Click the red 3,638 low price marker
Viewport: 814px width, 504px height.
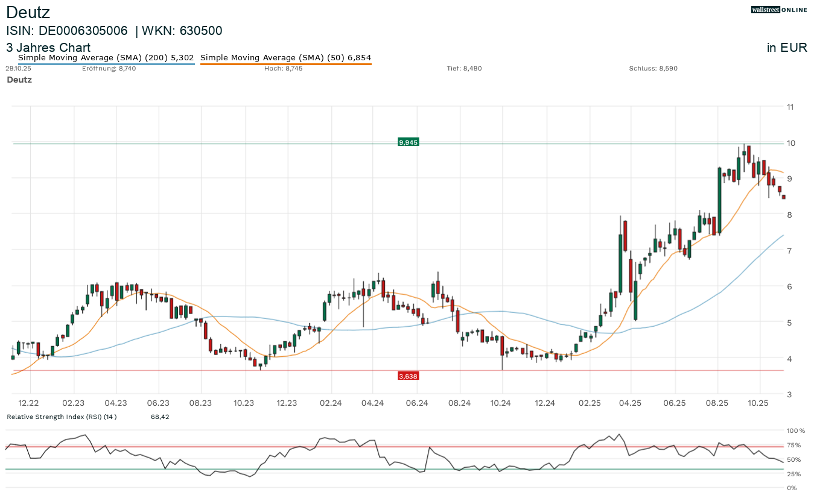tap(408, 376)
